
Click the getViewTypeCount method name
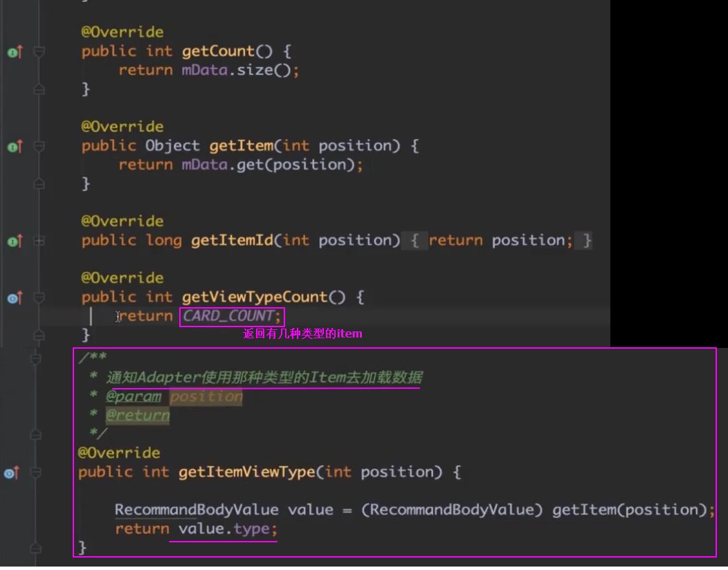255,297
